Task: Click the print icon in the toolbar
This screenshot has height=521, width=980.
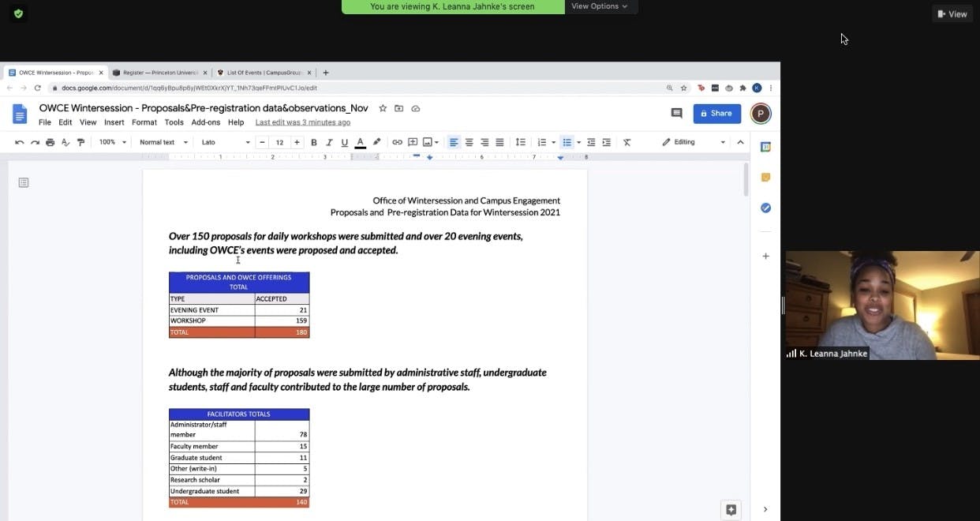Action: 50,142
